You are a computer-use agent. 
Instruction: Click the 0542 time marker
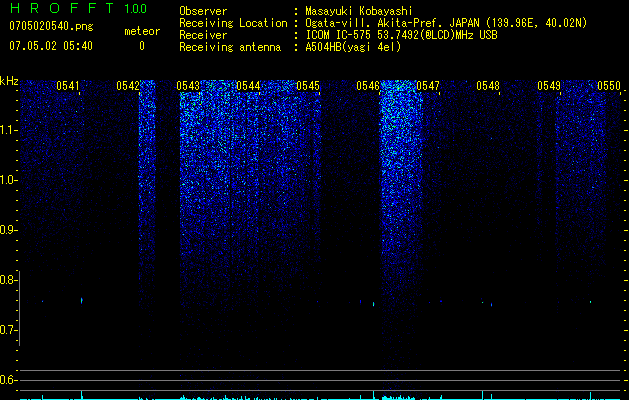(128, 86)
